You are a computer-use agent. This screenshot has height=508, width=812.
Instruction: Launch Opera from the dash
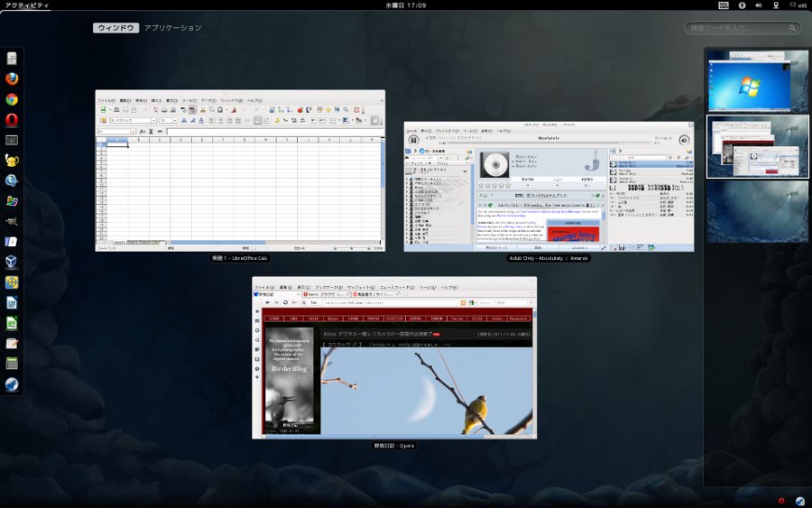(12, 119)
